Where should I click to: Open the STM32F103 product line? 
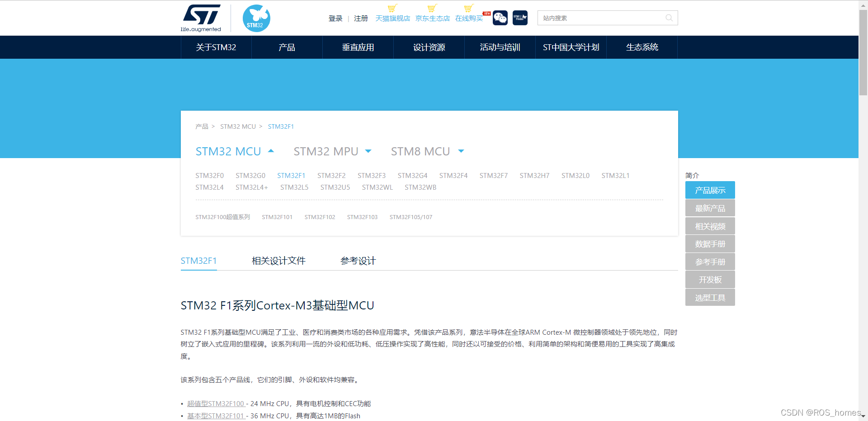(x=362, y=217)
